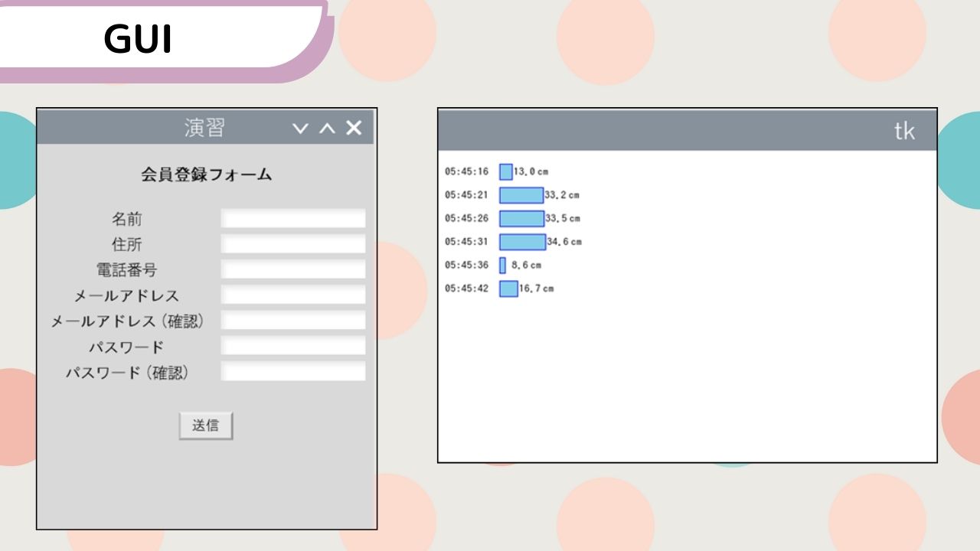Click the 演習 window title

[x=204, y=128]
